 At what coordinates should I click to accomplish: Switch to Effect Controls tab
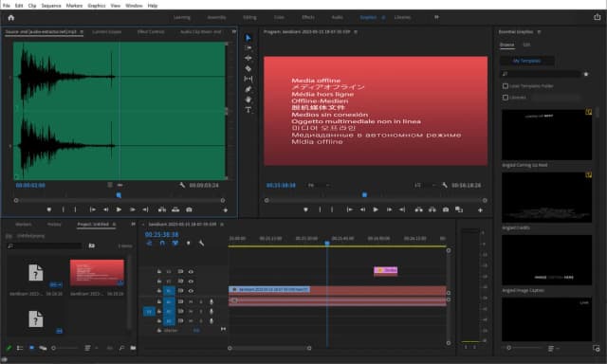(151, 31)
